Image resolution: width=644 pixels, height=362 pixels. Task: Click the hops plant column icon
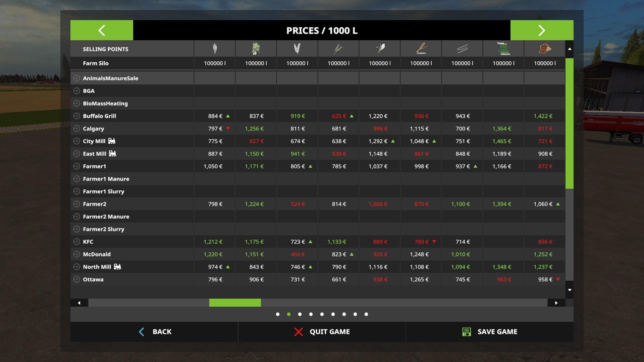click(256, 49)
